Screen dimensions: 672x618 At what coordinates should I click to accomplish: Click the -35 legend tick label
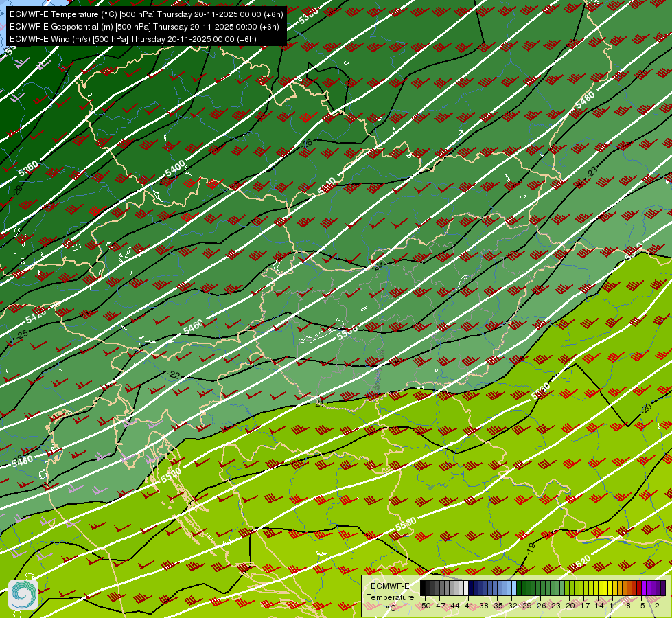pos(497,606)
